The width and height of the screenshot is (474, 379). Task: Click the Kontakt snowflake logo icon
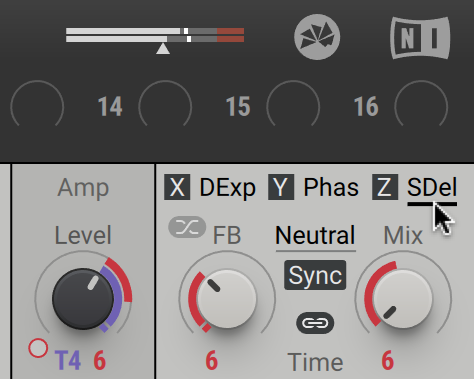pos(317,37)
